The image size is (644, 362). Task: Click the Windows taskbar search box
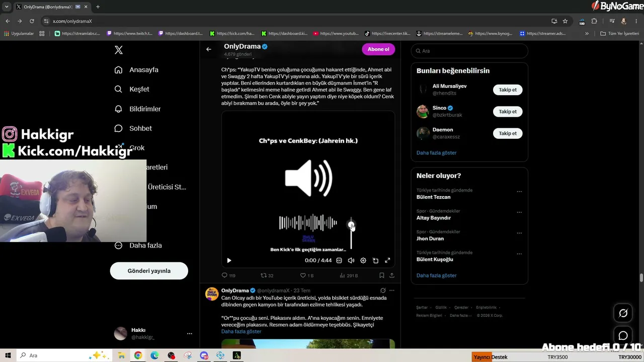click(64, 355)
